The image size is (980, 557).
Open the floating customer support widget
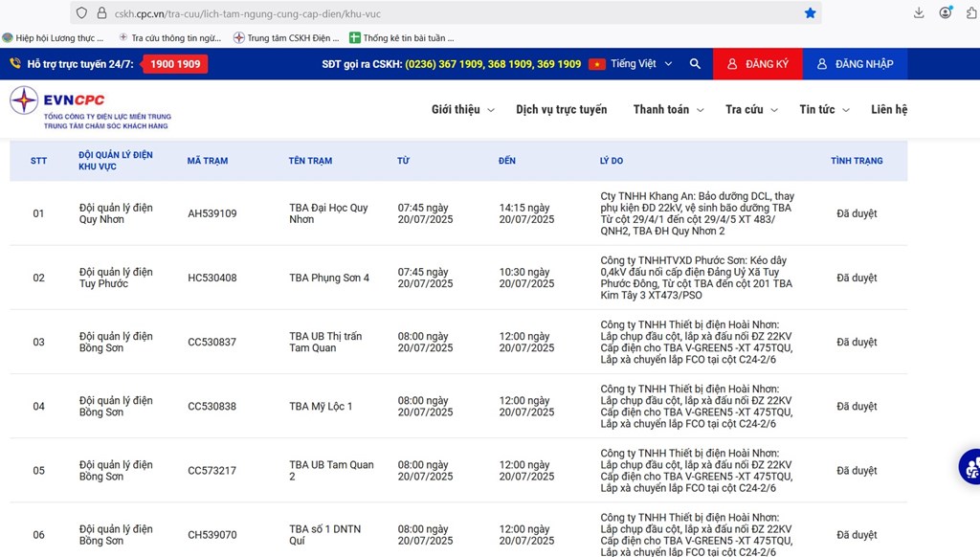970,467
